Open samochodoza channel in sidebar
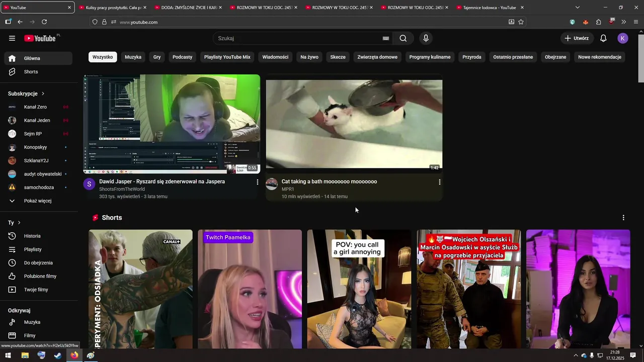 pyautogui.click(x=38, y=188)
